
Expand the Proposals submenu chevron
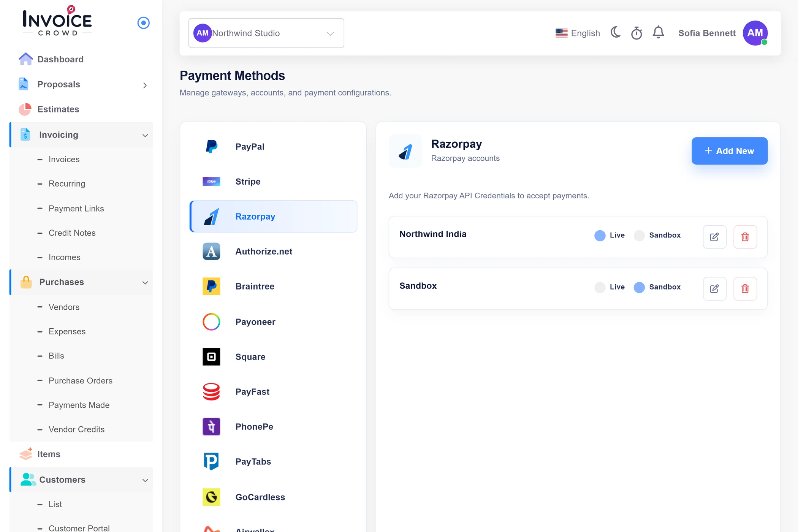pyautogui.click(x=145, y=85)
